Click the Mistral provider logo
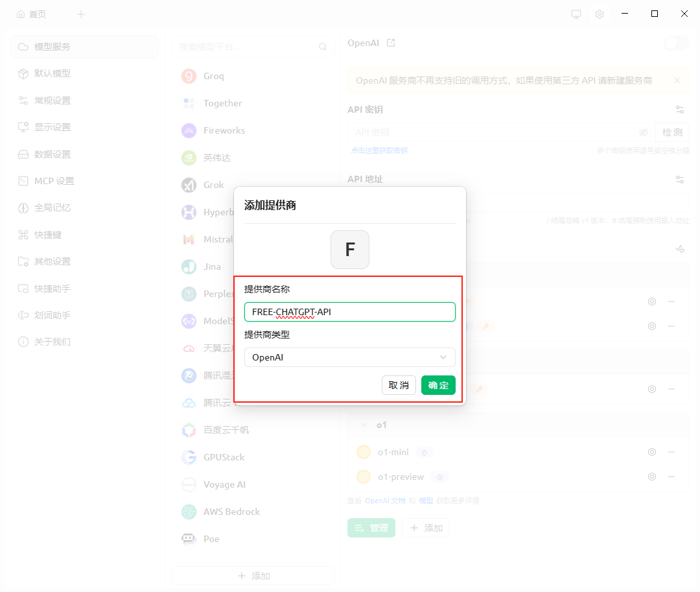The height and width of the screenshot is (592, 700). (189, 239)
